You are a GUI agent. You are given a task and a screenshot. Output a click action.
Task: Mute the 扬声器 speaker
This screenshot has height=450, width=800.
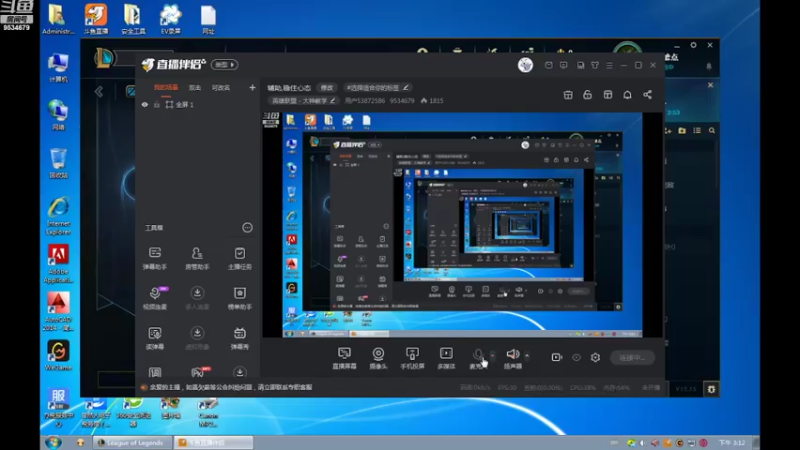513,358
